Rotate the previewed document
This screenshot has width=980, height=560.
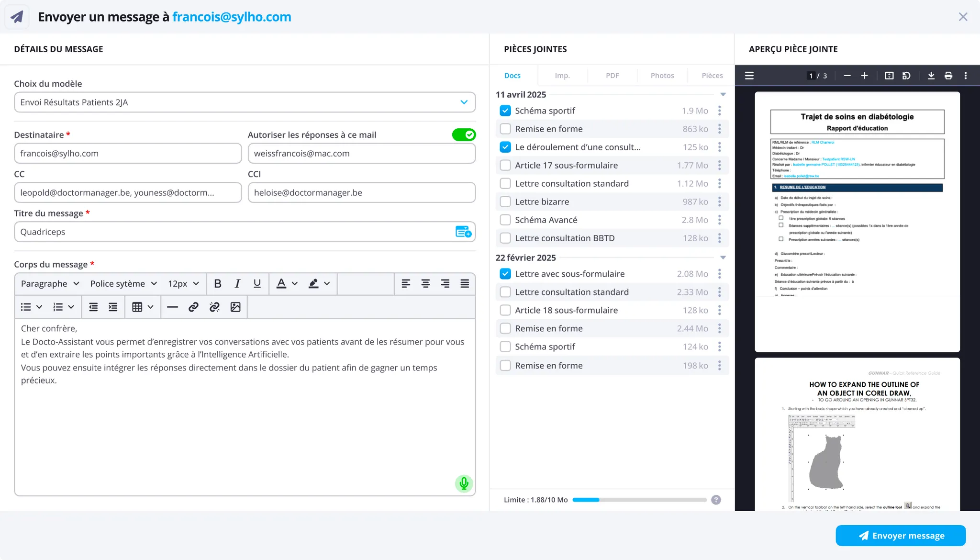tap(906, 76)
